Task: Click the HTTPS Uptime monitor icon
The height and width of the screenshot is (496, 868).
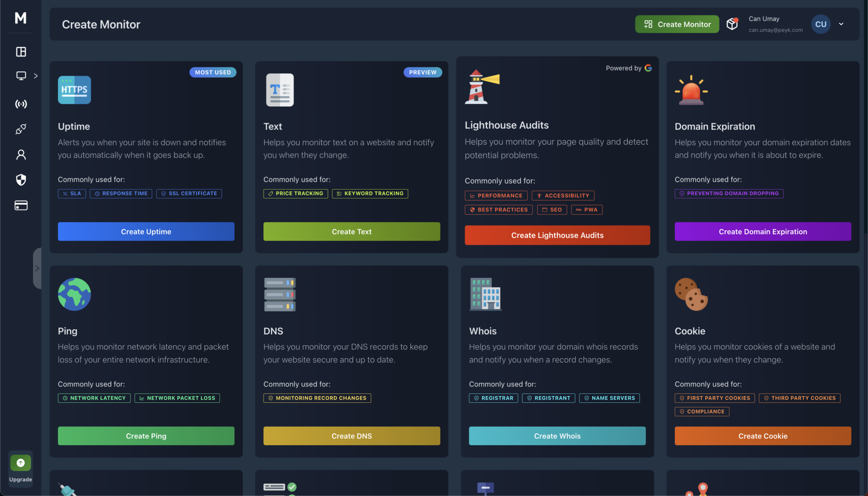Action: tap(75, 90)
